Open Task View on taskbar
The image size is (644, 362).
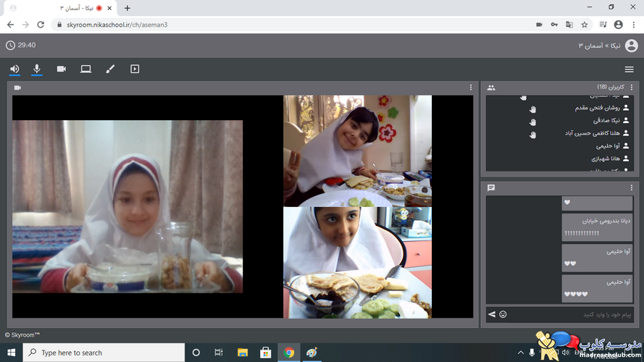click(x=219, y=353)
